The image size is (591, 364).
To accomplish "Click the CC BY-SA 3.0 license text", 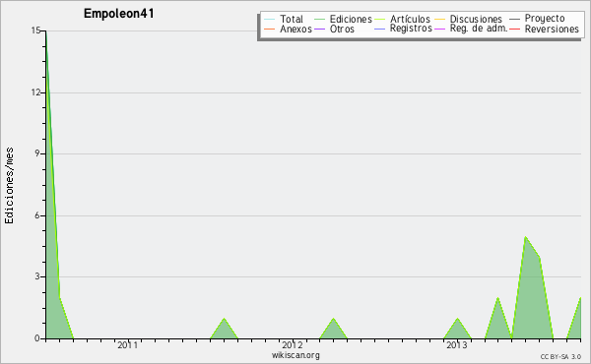I will point(560,356).
